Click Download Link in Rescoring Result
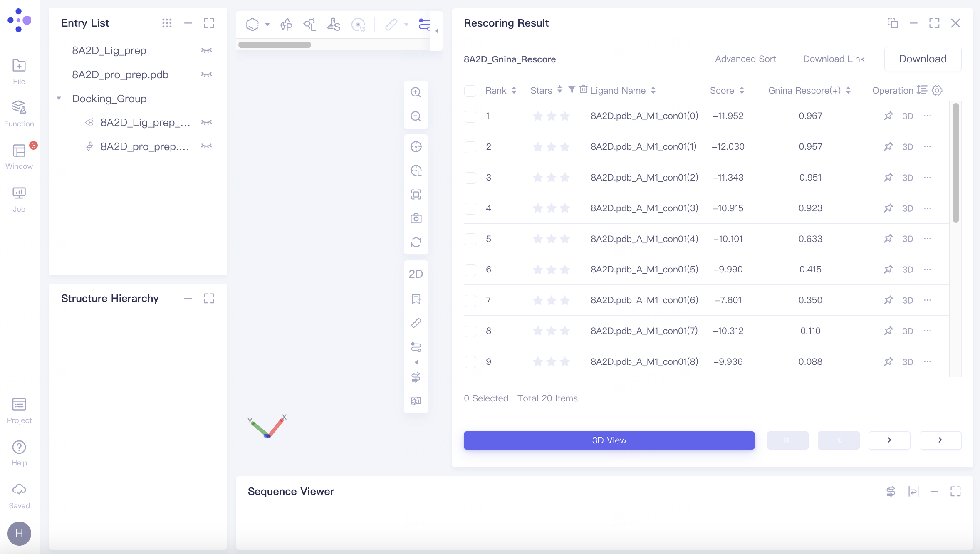Image resolution: width=980 pixels, height=554 pixels. pos(834,59)
